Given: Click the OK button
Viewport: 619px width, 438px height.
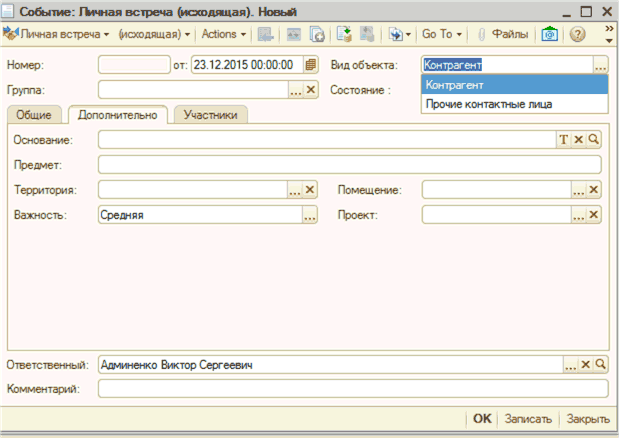Looking at the screenshot, I should [482, 419].
